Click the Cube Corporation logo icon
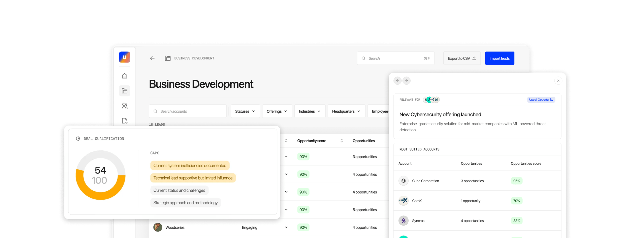 (403, 181)
